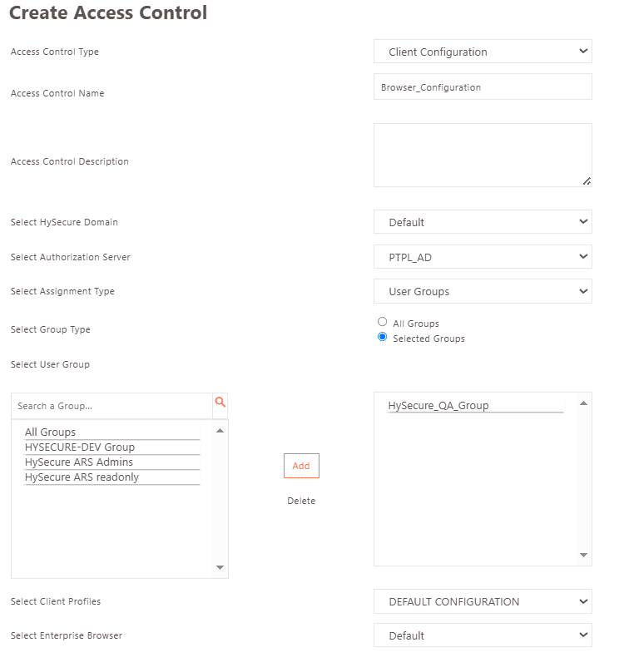Screen dimensions: 624x672
Task: Click the orange search magnifier icon
Action: click(220, 402)
